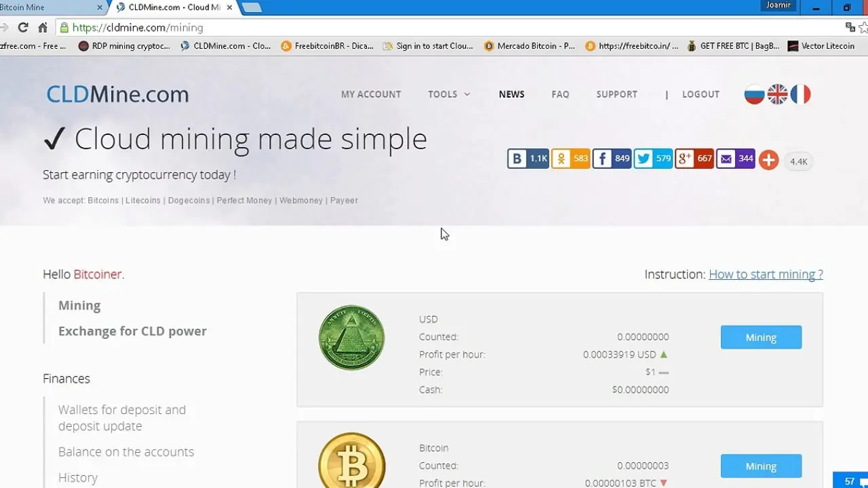Viewport: 868px width, 488px height.
Task: Open FreebitcoinBR bookmark
Action: point(328,46)
